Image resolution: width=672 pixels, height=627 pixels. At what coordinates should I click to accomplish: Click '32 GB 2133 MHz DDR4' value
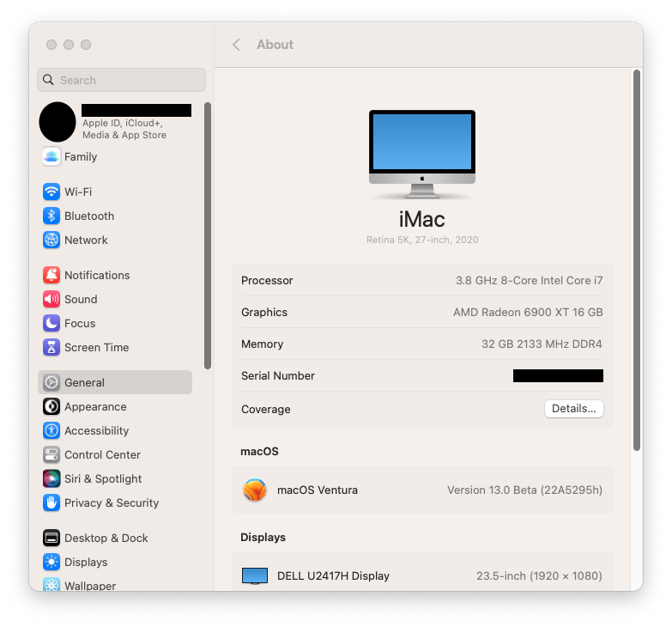tap(542, 344)
